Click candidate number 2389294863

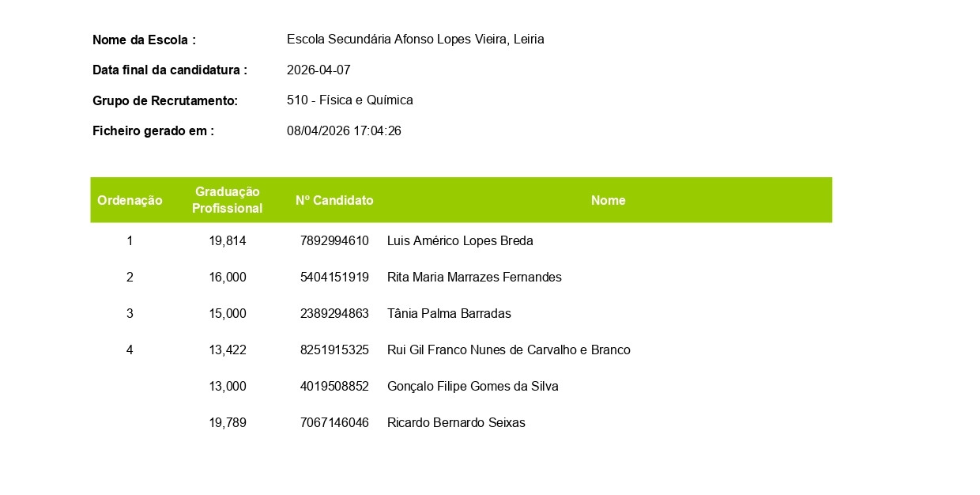[334, 314]
